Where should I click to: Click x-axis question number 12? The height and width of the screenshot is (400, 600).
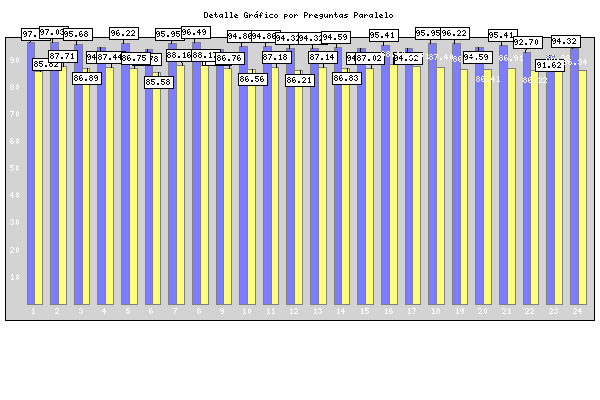point(294,311)
